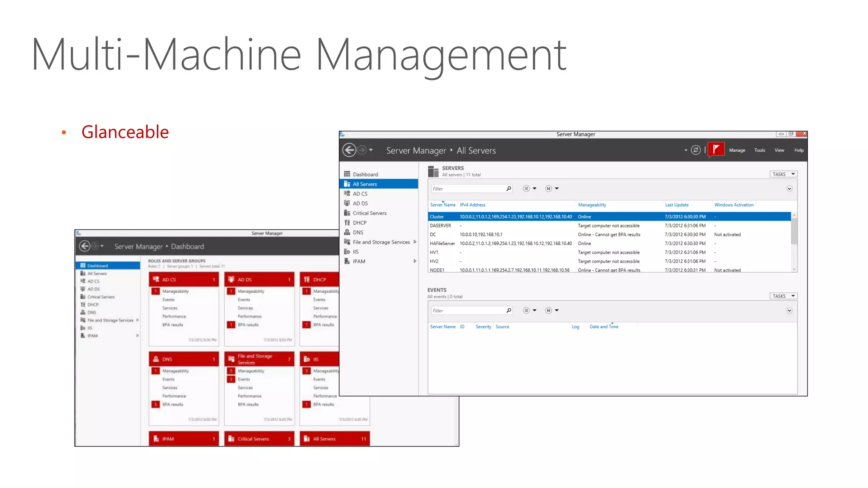This screenshot has height=488, width=868.
Task: Select the HV1 server row
Action: tap(609, 252)
